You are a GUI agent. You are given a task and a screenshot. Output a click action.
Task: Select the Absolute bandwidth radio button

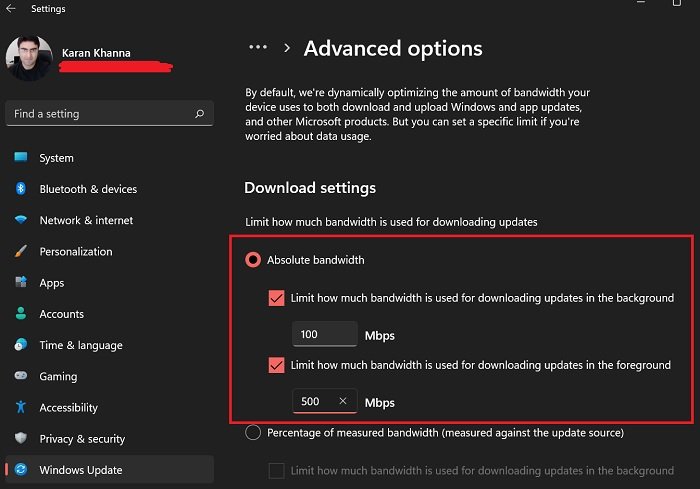(253, 260)
